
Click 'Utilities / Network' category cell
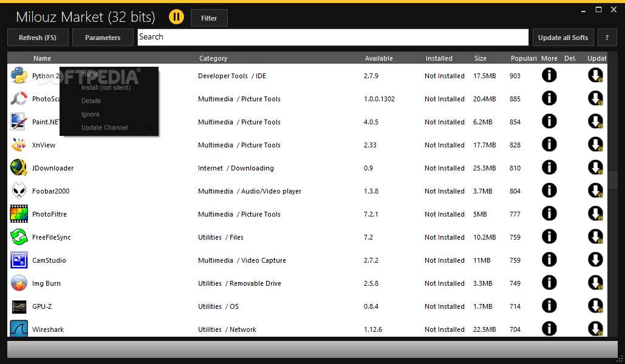tap(227, 329)
